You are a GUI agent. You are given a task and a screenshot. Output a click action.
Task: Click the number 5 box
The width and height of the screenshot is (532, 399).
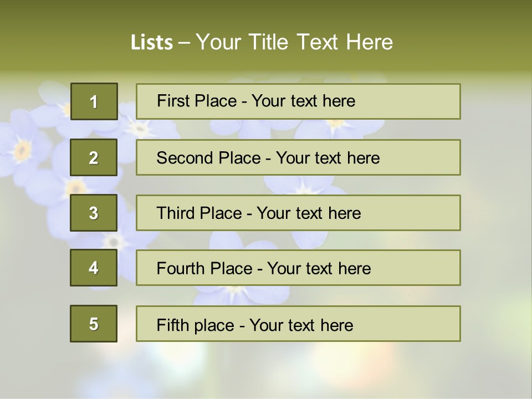(94, 324)
